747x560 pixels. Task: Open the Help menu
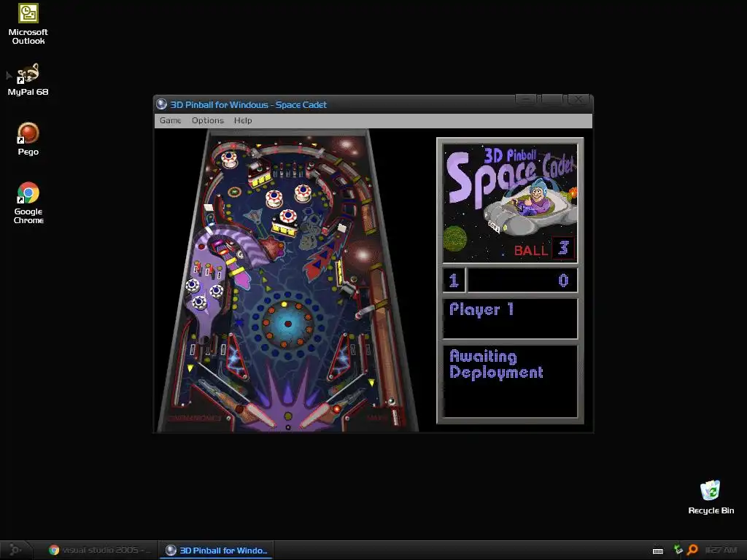point(243,120)
